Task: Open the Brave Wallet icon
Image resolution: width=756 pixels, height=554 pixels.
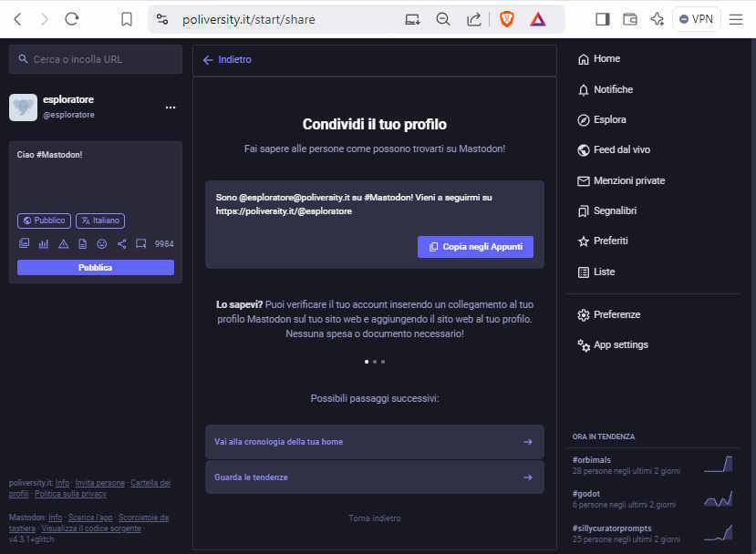Action: click(630, 19)
